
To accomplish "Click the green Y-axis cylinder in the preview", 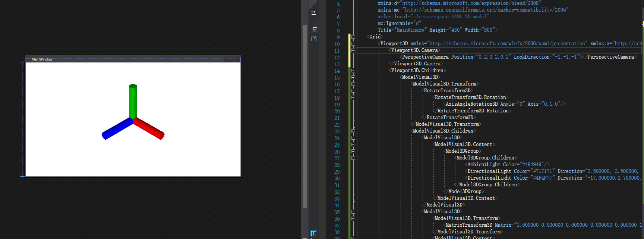I will point(133,101).
